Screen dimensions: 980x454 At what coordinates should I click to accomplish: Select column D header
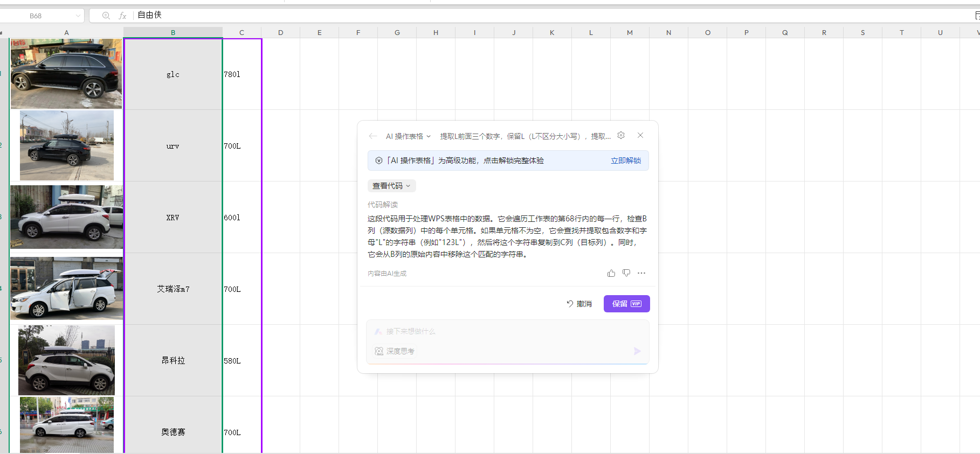(x=280, y=32)
